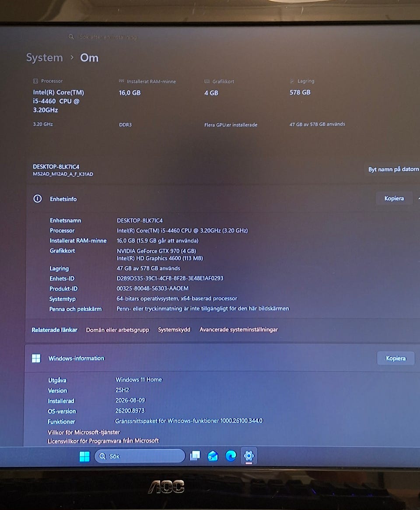Click '16,0 GB (15,9 GB går att använda)'
This screenshot has height=510, width=420.
coord(157,241)
